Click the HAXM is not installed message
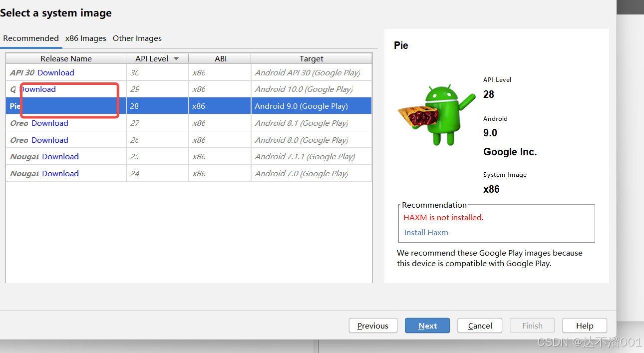 443,217
